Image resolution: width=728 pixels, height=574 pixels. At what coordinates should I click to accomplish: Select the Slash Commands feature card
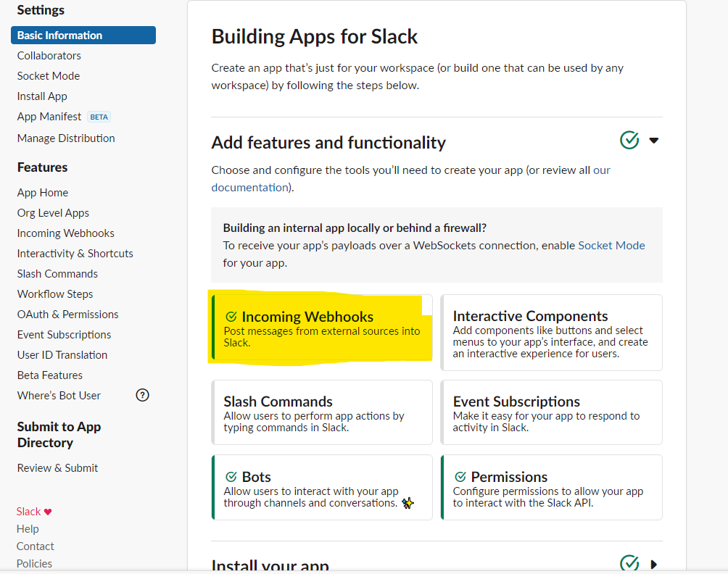pos(321,412)
